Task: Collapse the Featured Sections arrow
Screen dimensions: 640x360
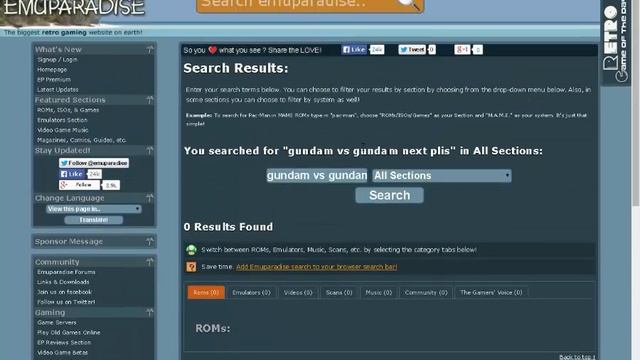Action: pos(150,100)
